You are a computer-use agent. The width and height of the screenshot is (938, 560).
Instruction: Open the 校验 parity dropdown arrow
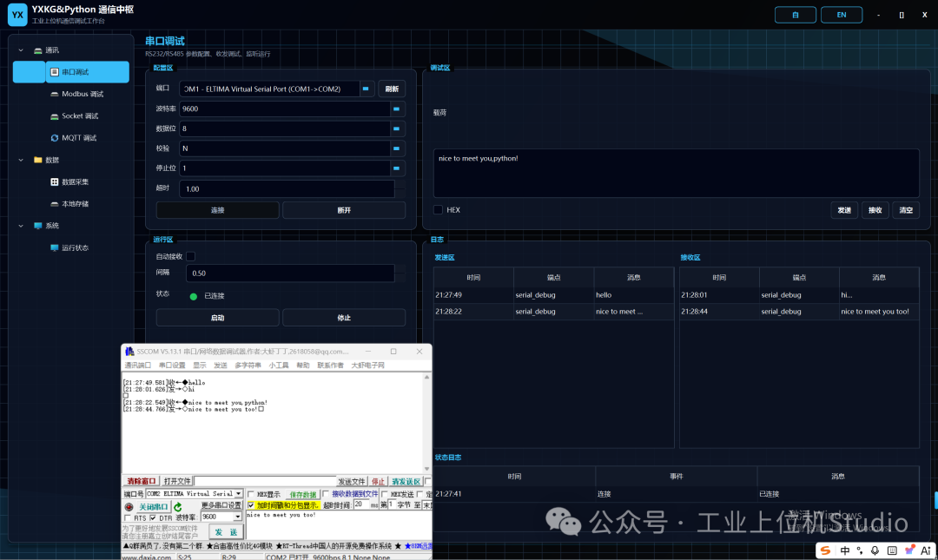tap(396, 148)
